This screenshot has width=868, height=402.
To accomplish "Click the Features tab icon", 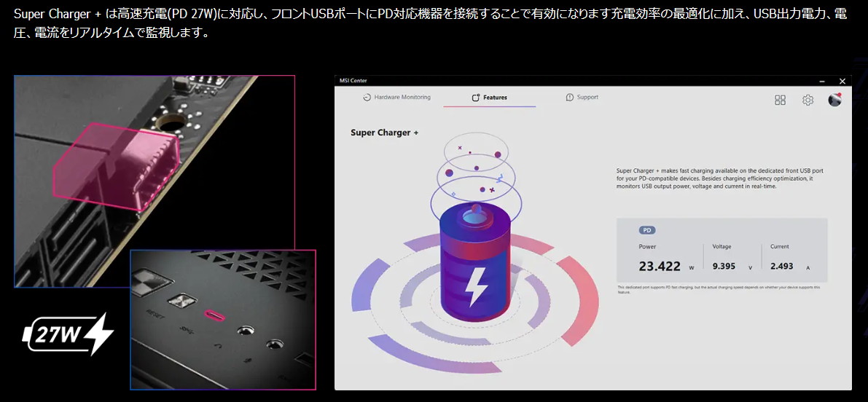I will tap(475, 98).
